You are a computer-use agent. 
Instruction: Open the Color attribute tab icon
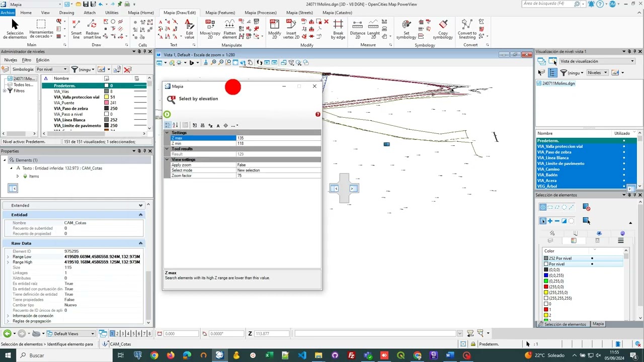tap(574, 241)
